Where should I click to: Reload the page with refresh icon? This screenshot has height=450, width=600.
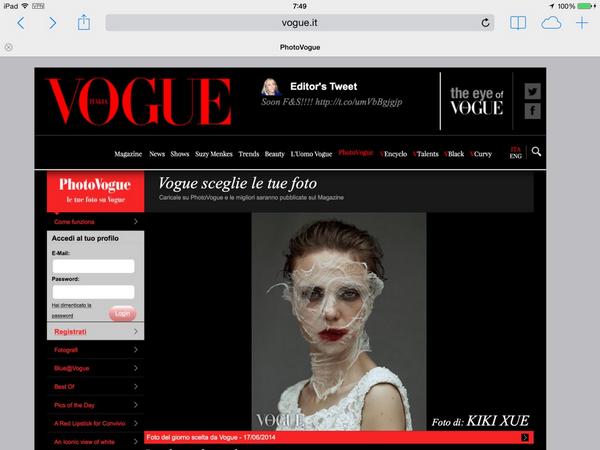point(485,23)
